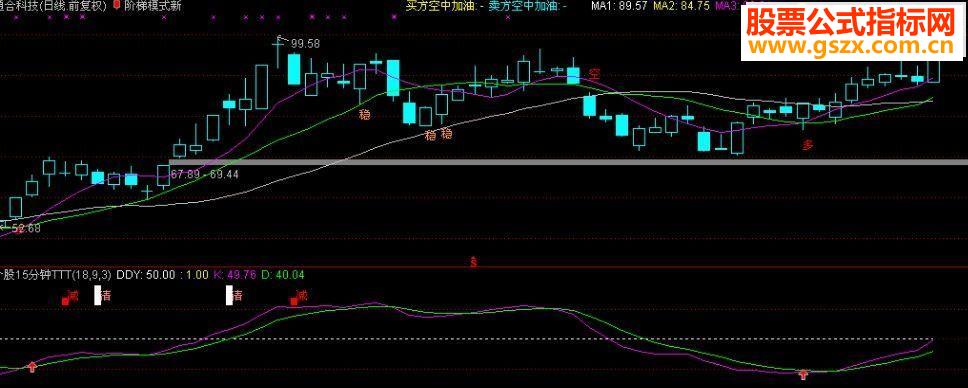The width and height of the screenshot is (968, 388).
Task: Click the red up arrow at indicator start
Action: pyautogui.click(x=31, y=368)
